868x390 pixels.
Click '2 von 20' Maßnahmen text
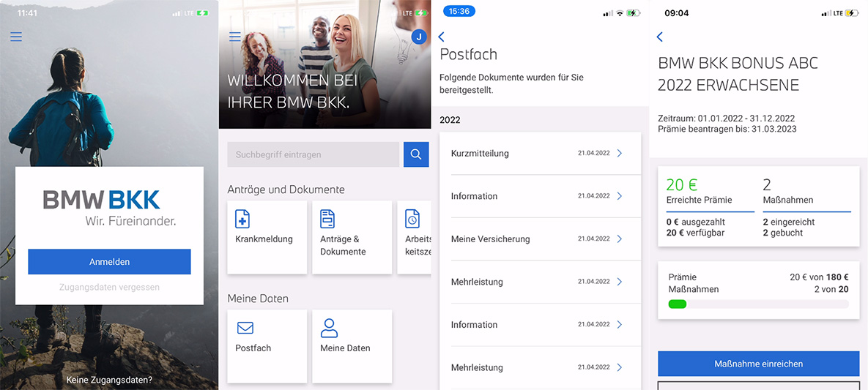(x=831, y=289)
